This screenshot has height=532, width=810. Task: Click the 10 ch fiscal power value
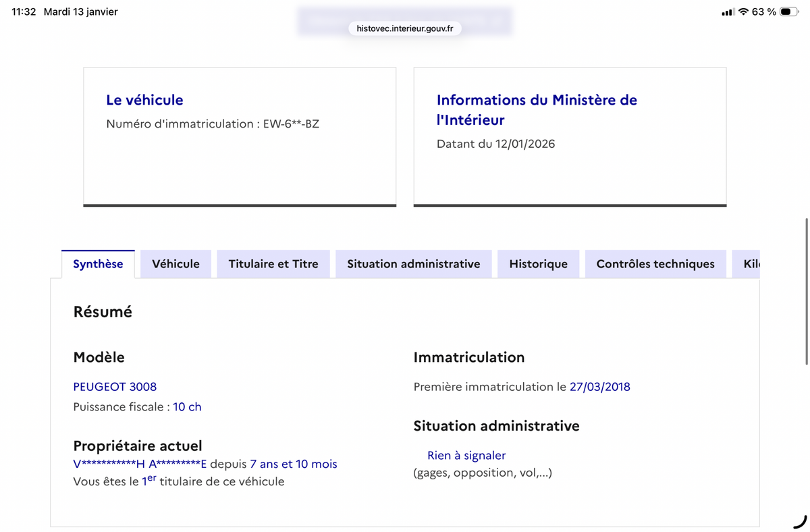pos(187,407)
